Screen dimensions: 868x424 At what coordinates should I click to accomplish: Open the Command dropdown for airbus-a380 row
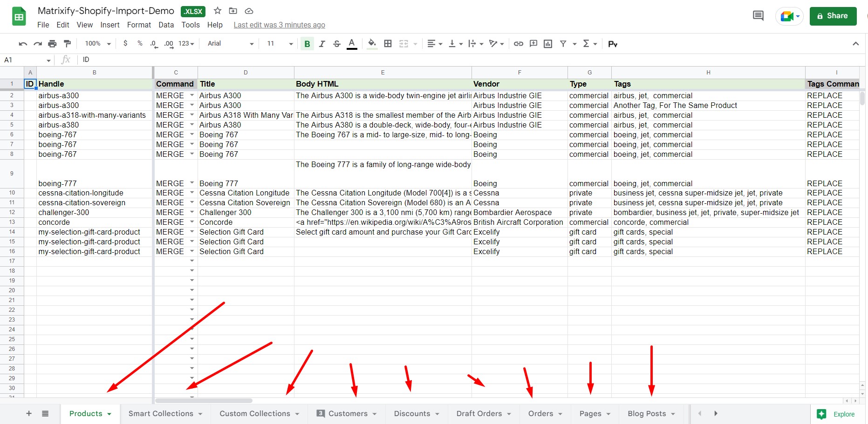192,124
